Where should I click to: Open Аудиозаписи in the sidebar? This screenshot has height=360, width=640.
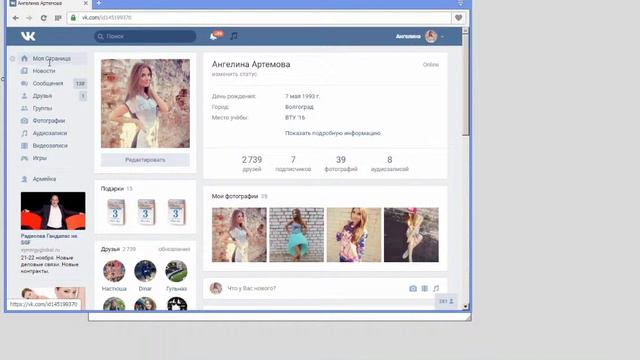coord(50,133)
